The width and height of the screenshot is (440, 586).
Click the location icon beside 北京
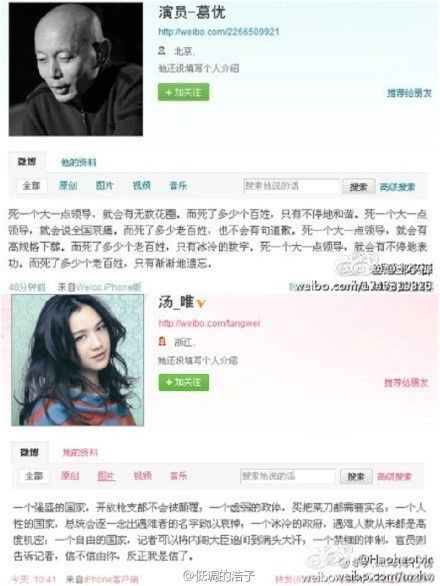(162, 50)
